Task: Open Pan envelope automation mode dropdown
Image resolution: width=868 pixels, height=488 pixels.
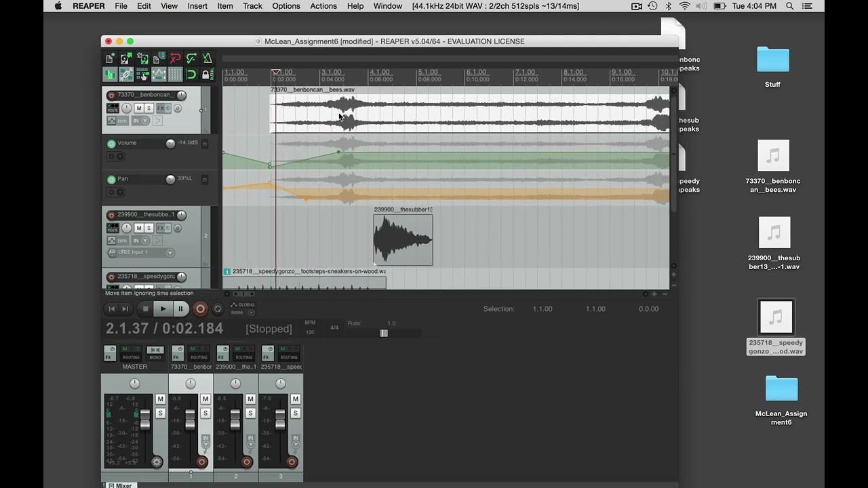Action: coord(116,192)
